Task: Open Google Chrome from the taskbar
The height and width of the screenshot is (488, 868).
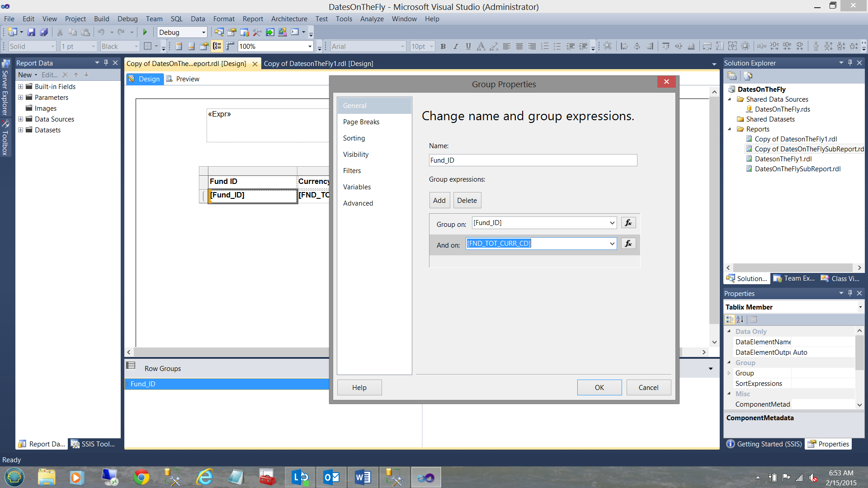Action: click(x=141, y=477)
